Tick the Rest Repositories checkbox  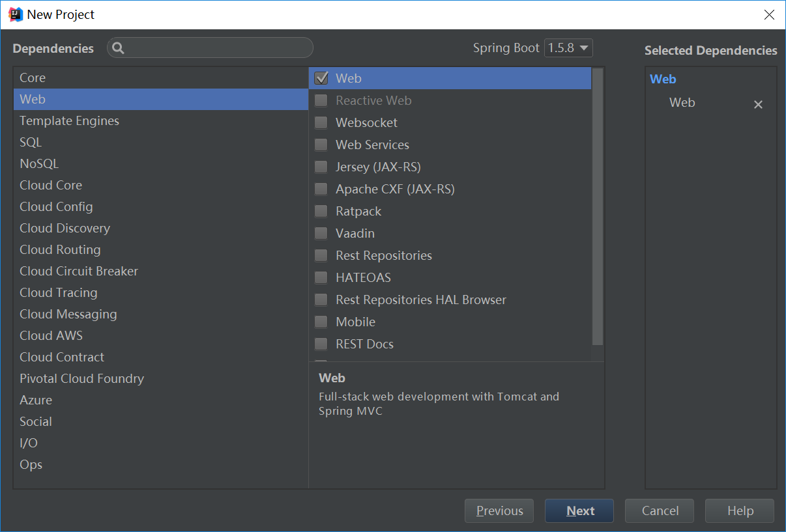click(x=321, y=255)
